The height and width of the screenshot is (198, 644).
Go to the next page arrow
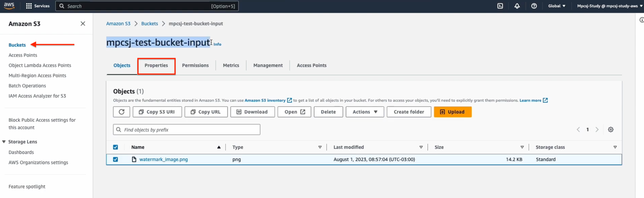597,129
